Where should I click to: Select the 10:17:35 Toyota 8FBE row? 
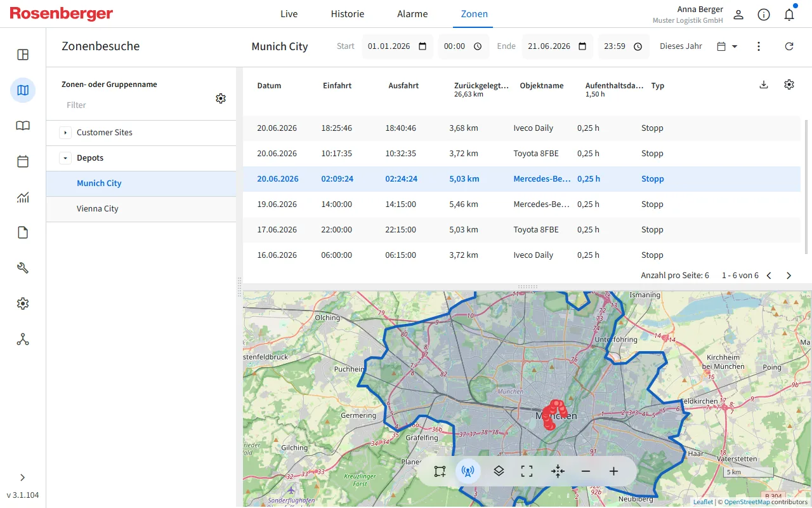pos(521,154)
